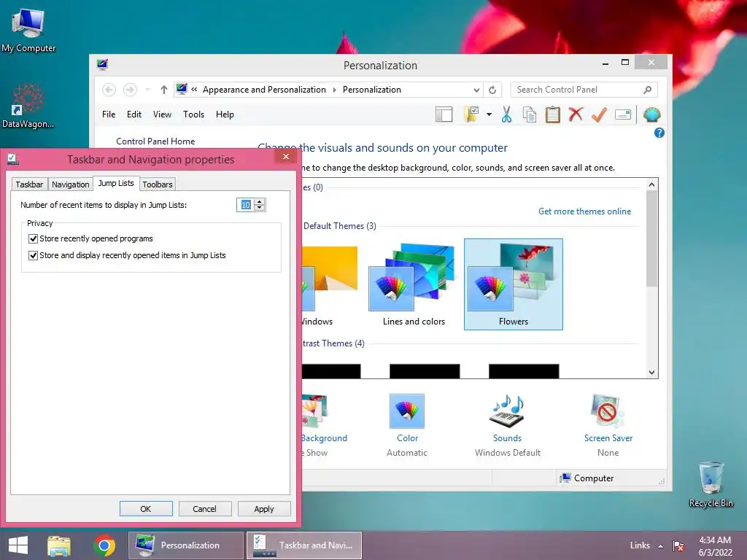Image resolution: width=747 pixels, height=560 pixels.
Task: Expand the address breadcrumb chevron before Appearance
Action: (194, 89)
